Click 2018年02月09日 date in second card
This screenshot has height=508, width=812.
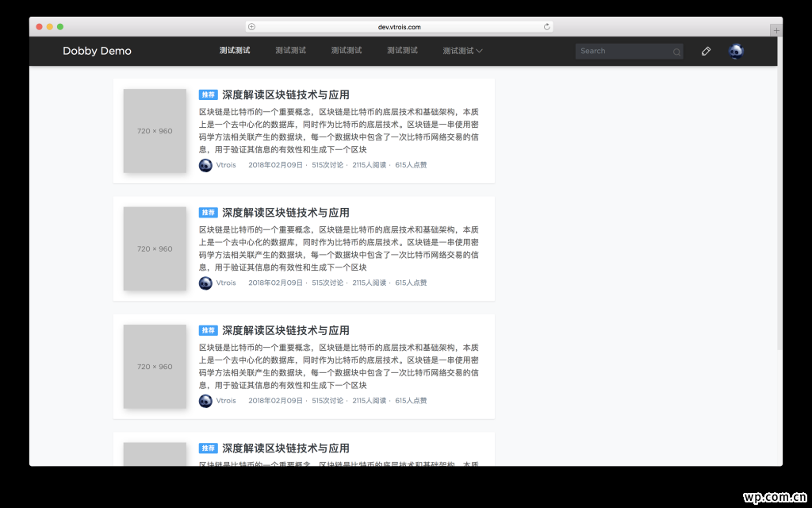tap(275, 283)
